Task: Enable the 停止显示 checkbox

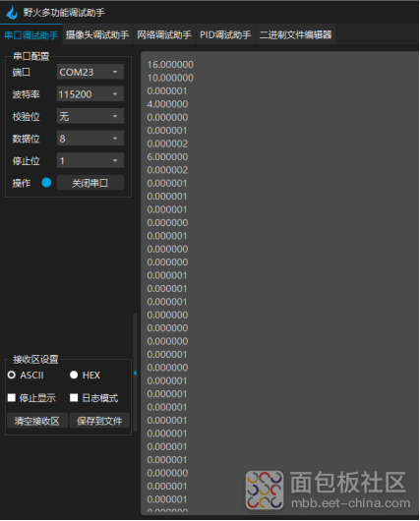Action: coord(12,398)
